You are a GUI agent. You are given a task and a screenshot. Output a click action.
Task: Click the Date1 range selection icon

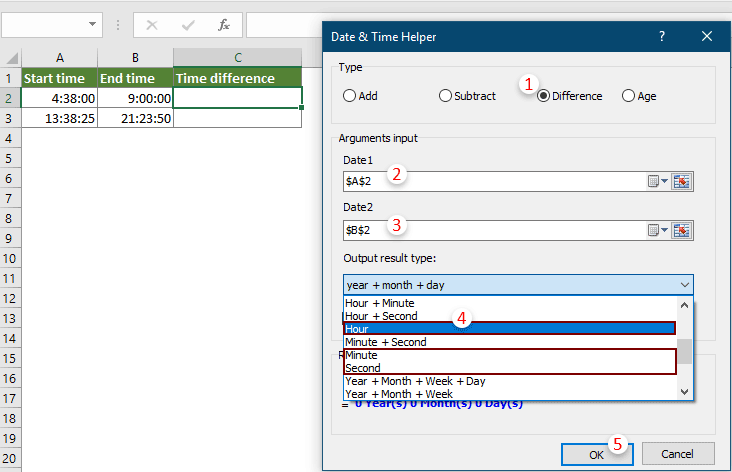[x=682, y=181]
